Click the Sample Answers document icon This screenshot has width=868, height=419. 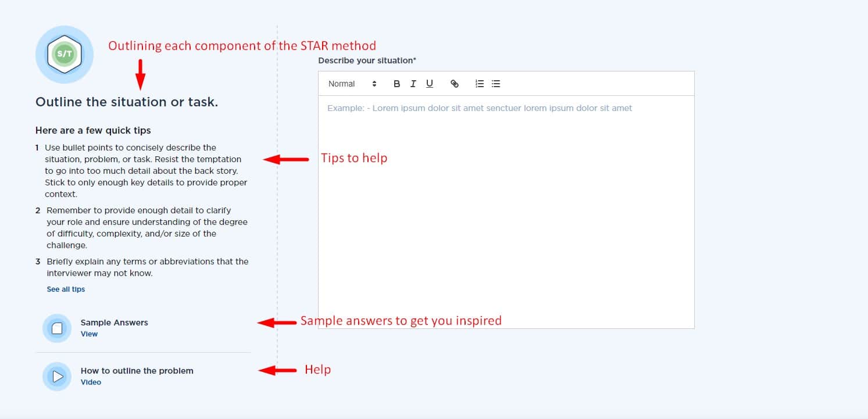(56, 328)
